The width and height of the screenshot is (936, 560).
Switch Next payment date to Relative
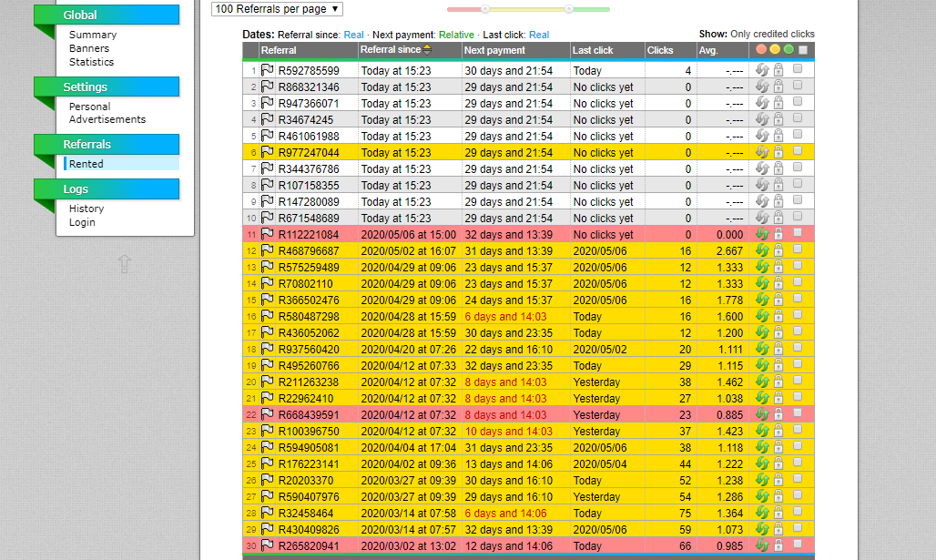[456, 35]
